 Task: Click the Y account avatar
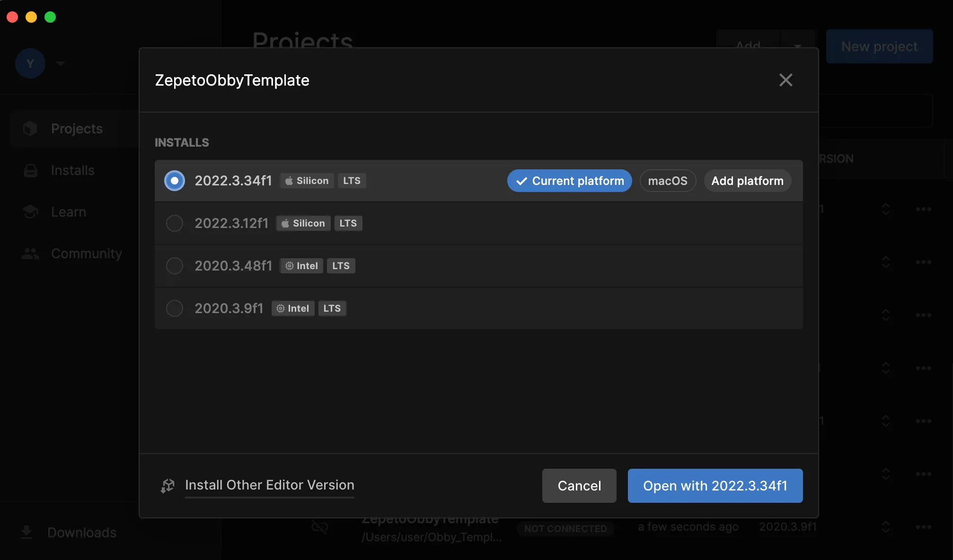pyautogui.click(x=30, y=63)
